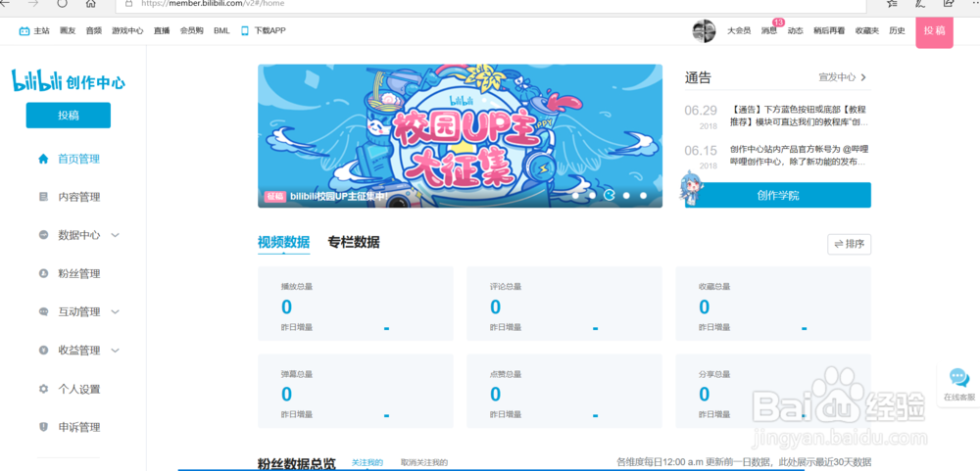Click the 创作学院 button

[777, 195]
